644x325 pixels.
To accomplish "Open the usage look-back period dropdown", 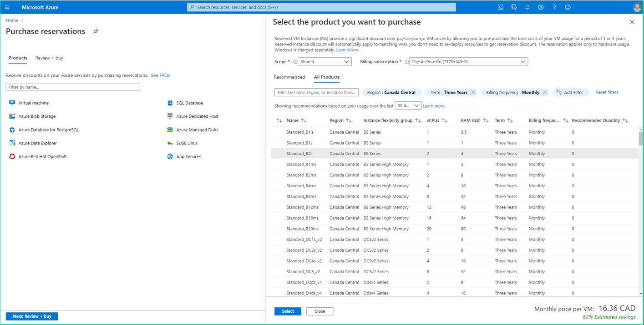I will click(x=408, y=106).
